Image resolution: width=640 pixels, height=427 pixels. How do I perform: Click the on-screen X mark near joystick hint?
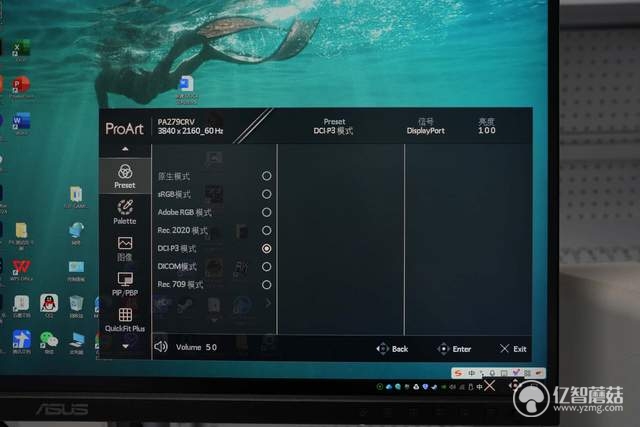pos(489,386)
